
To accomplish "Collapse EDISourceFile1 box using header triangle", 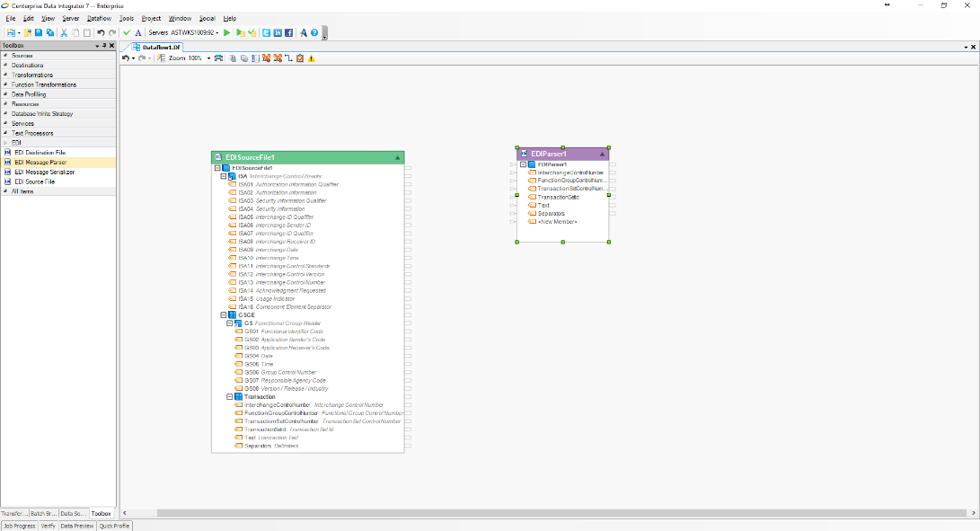I will pos(397,157).
